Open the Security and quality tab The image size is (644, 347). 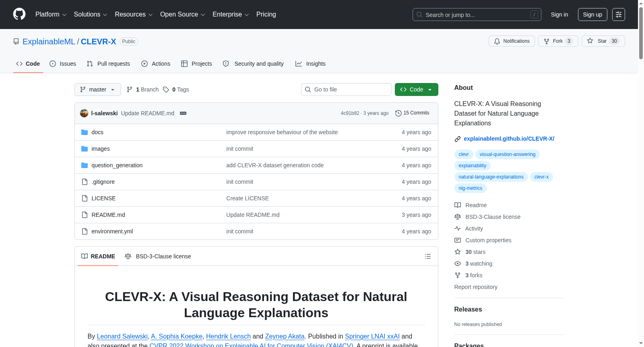coord(253,64)
